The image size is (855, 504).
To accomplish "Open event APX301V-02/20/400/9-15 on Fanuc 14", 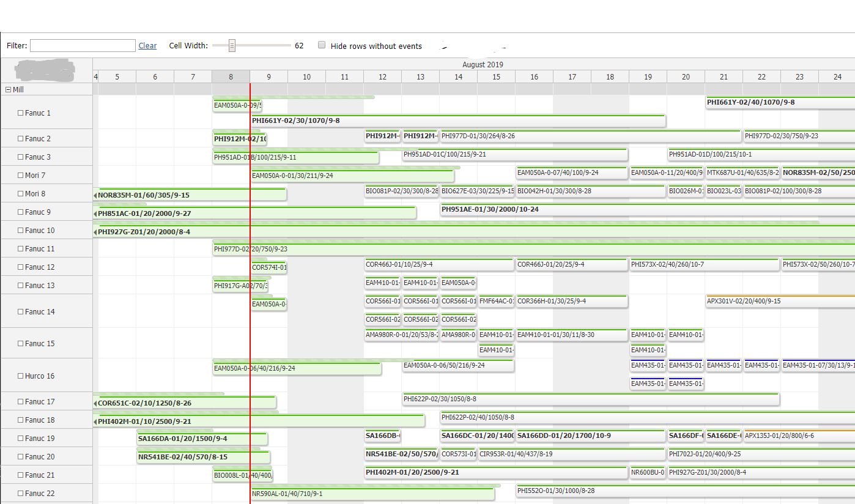I will (x=780, y=302).
